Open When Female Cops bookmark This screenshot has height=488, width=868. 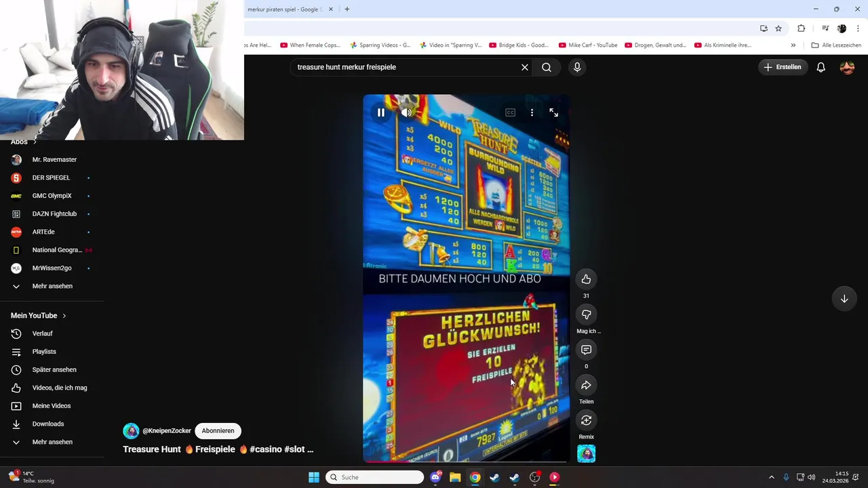coord(310,45)
